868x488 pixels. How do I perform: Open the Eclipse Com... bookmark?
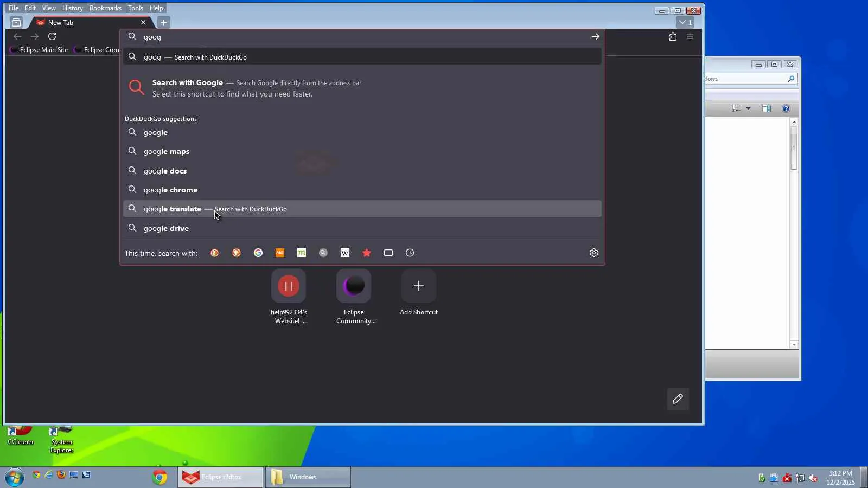tap(97, 50)
